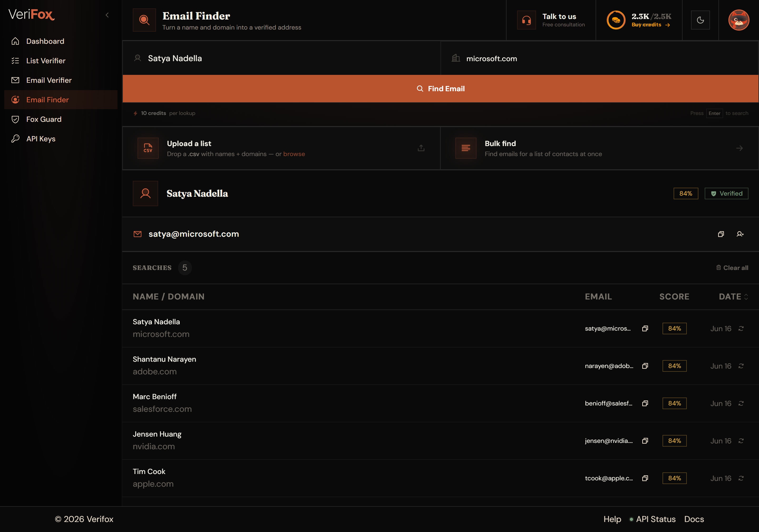Copy satya@microsoft.com result email
Screen dimensions: 759x532
[x=721, y=234]
